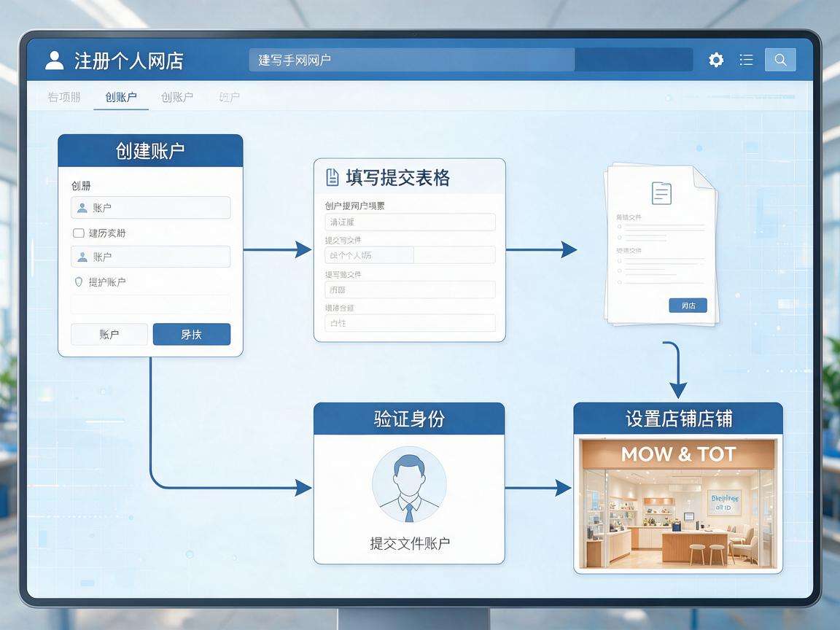The height and width of the screenshot is (630, 840).
Task: Click the 创册 label
Action: [x=81, y=186]
